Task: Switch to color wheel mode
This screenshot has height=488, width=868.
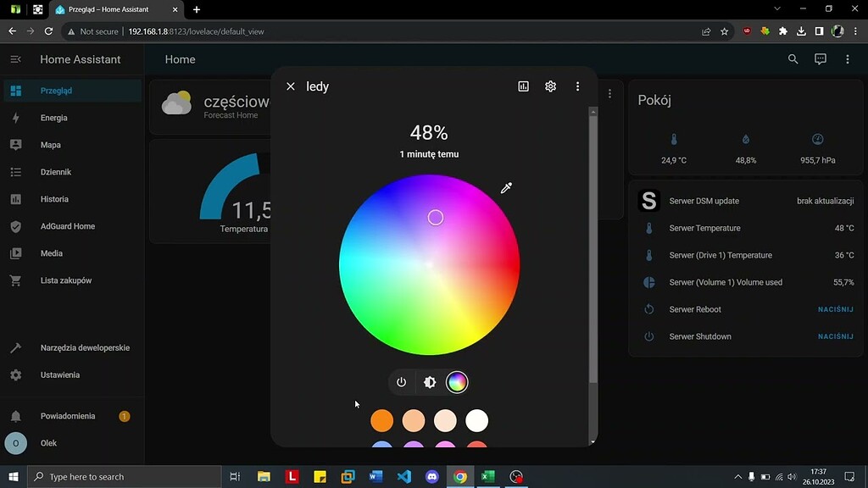Action: click(457, 382)
